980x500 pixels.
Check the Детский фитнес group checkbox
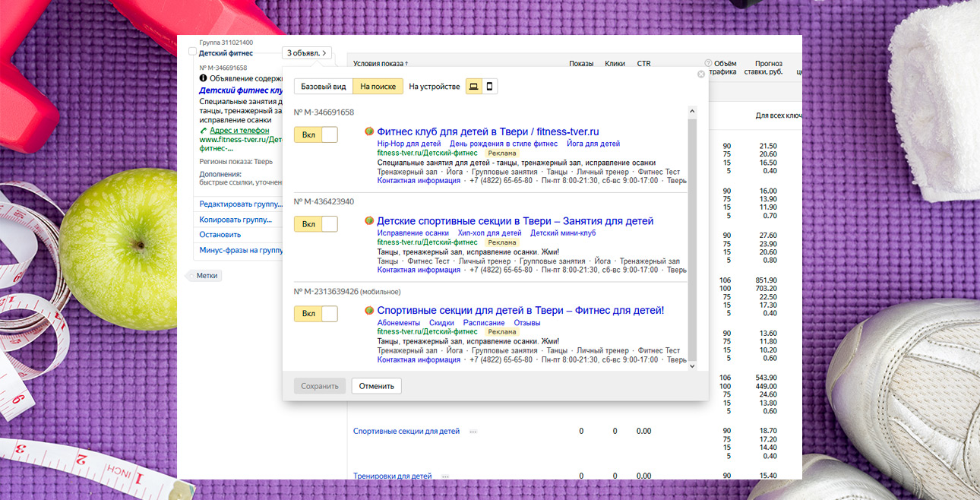(192, 52)
